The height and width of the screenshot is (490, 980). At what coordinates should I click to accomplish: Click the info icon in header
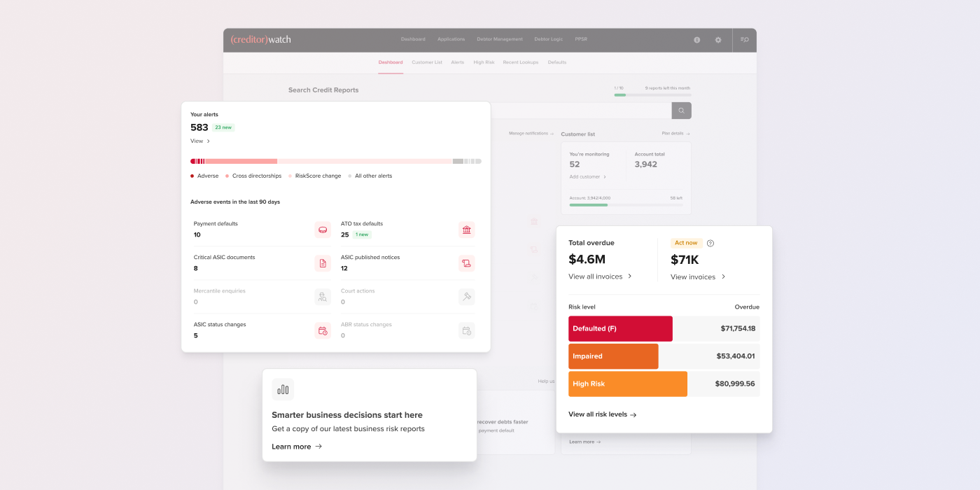696,40
